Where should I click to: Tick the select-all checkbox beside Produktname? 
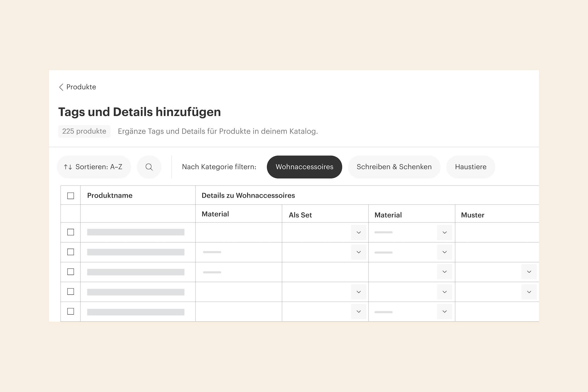click(x=71, y=196)
